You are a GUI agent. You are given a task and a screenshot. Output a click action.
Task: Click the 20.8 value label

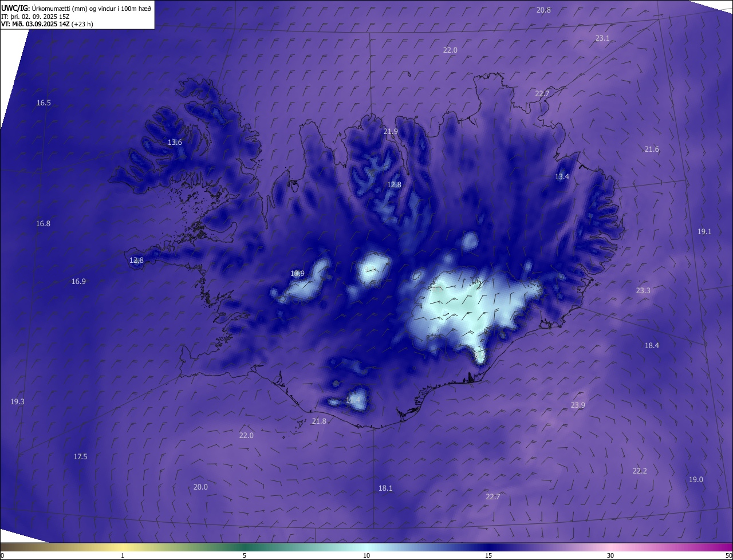point(543,10)
